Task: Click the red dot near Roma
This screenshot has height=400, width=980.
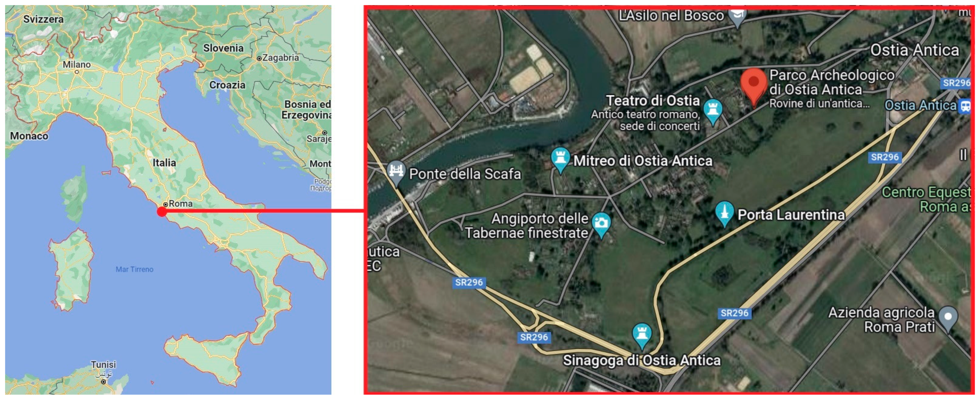Action: point(162,212)
